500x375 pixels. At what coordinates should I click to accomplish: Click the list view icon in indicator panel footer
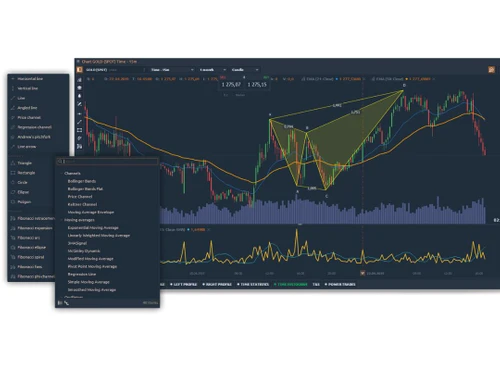coord(60,303)
